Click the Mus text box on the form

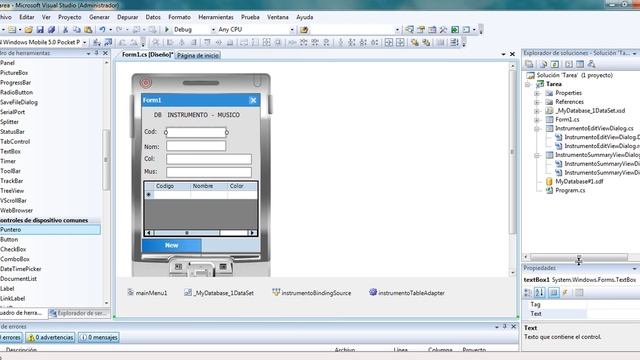tap(209, 172)
